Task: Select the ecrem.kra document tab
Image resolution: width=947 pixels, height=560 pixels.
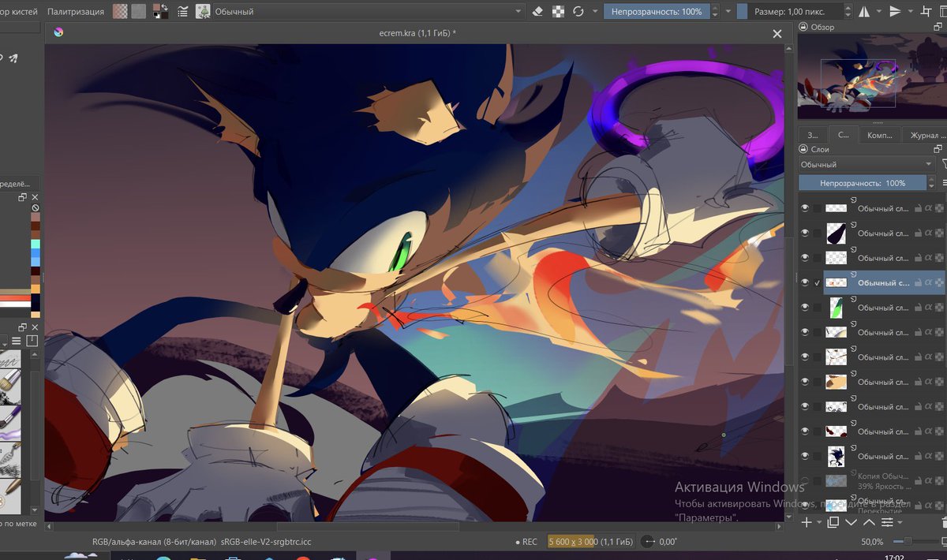Action: coord(417,33)
